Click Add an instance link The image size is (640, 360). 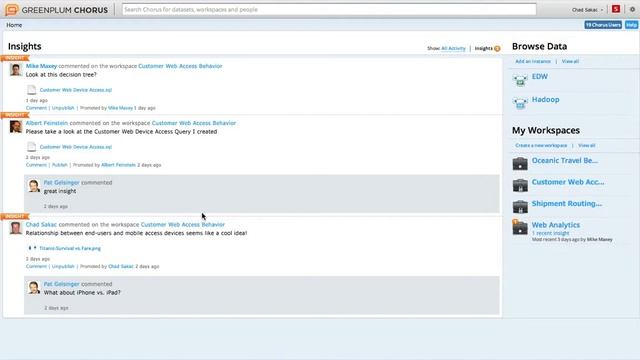click(533, 61)
